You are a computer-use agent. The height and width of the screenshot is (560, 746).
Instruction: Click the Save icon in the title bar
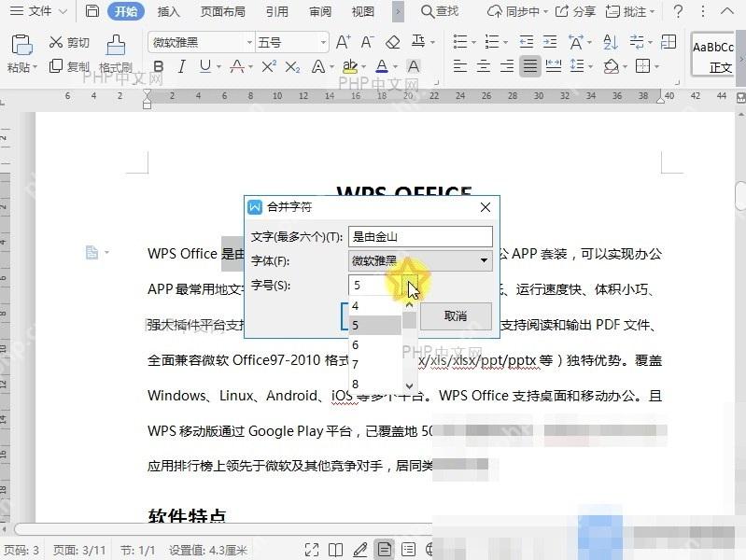pos(92,11)
